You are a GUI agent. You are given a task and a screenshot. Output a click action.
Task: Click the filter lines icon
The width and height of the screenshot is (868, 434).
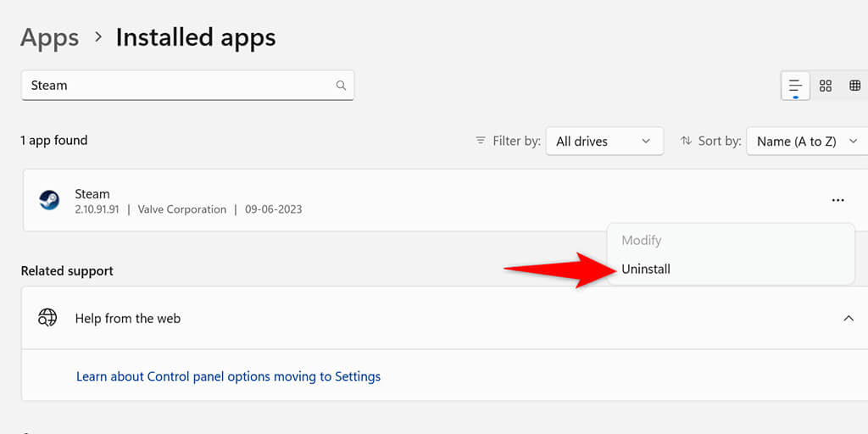(481, 141)
